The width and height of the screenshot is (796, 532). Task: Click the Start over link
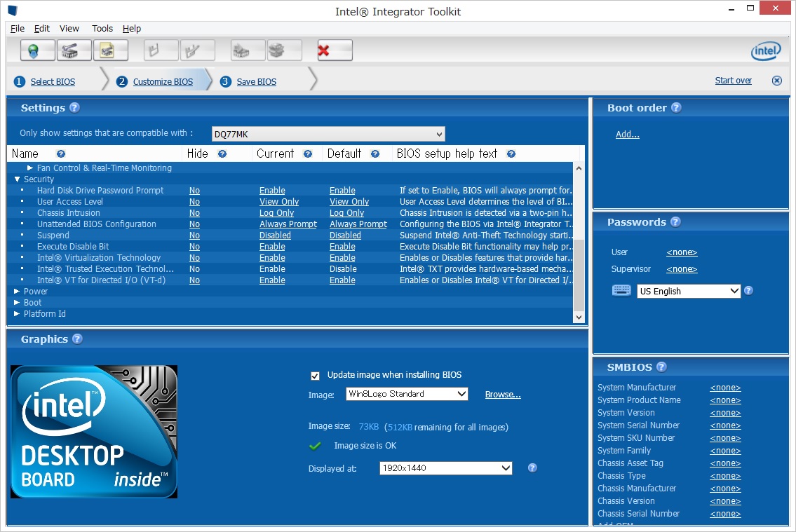point(733,80)
